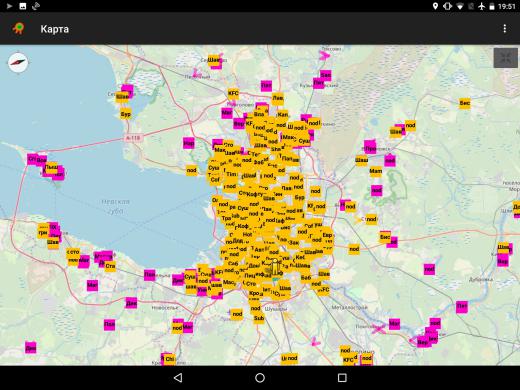Tap the Android home button
This screenshot has height=390, width=520.
pyautogui.click(x=260, y=378)
